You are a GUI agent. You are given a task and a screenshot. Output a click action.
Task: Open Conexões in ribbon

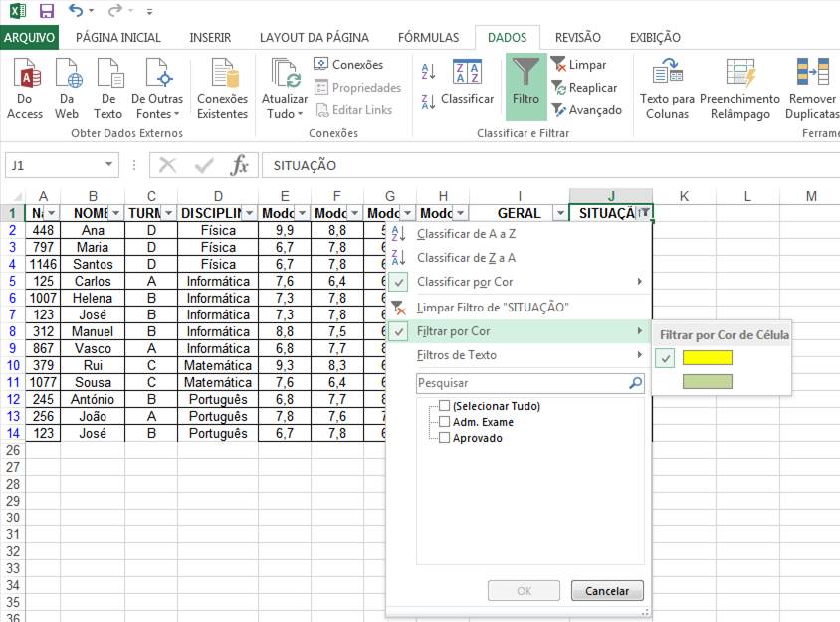point(348,65)
